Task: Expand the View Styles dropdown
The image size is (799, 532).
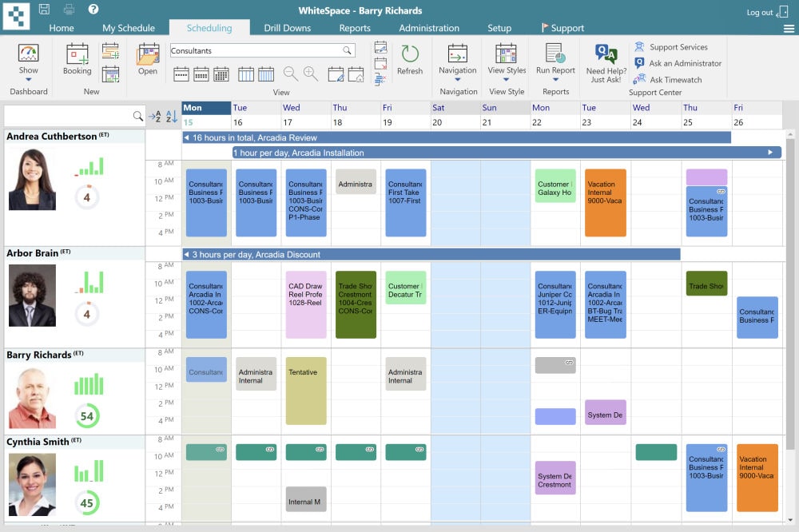Action: (506, 80)
